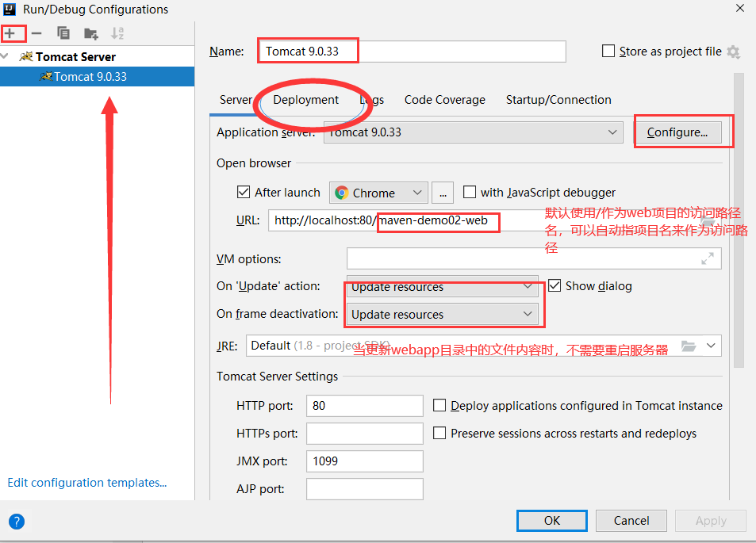Create a new folder with the folder-plus icon
The height and width of the screenshot is (543, 756).
[x=90, y=33]
